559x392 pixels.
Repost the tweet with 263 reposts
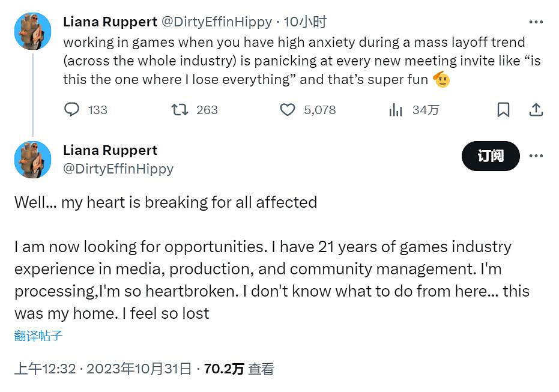coord(180,110)
